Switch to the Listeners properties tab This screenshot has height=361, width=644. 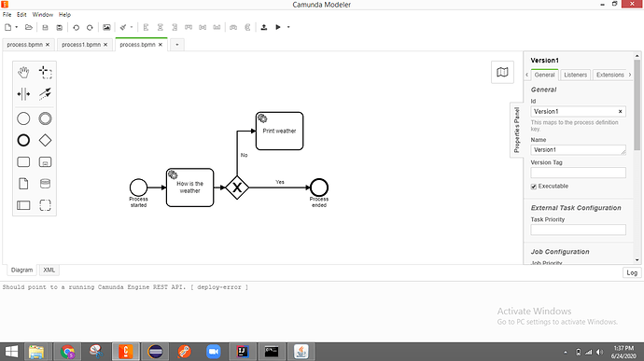[x=575, y=75]
